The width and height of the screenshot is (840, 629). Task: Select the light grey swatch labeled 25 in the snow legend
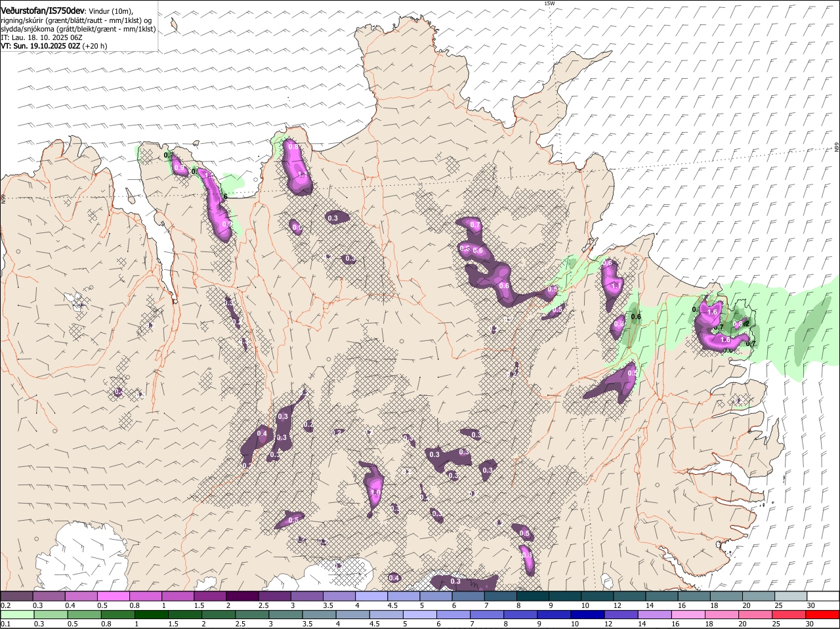791,596
